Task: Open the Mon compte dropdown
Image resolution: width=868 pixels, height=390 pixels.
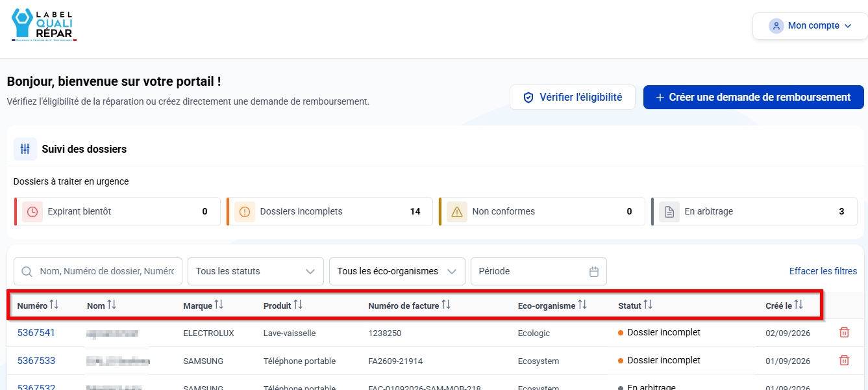Action: (x=810, y=26)
